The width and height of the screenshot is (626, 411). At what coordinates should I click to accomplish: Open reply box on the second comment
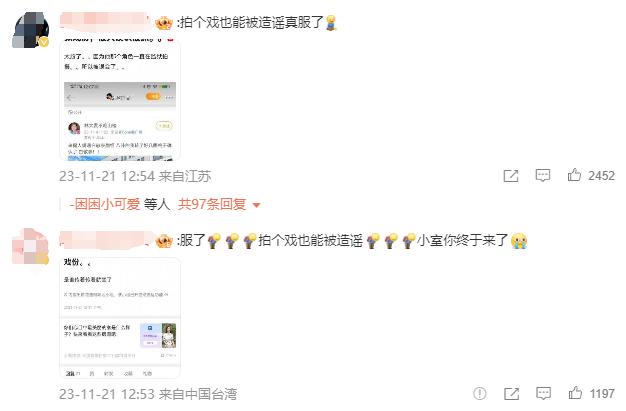pyautogui.click(x=543, y=393)
